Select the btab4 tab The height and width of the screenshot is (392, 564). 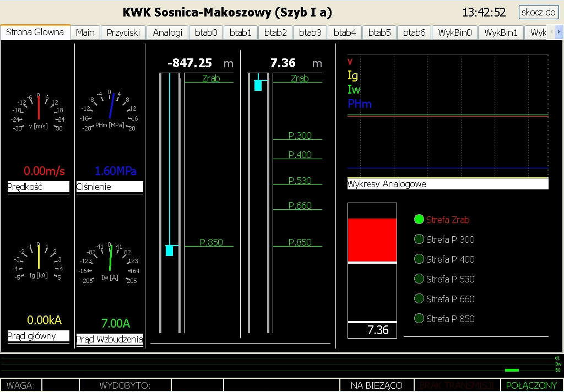click(345, 32)
